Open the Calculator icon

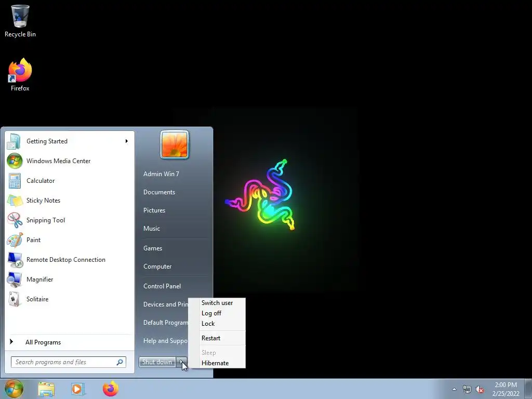[x=15, y=181]
